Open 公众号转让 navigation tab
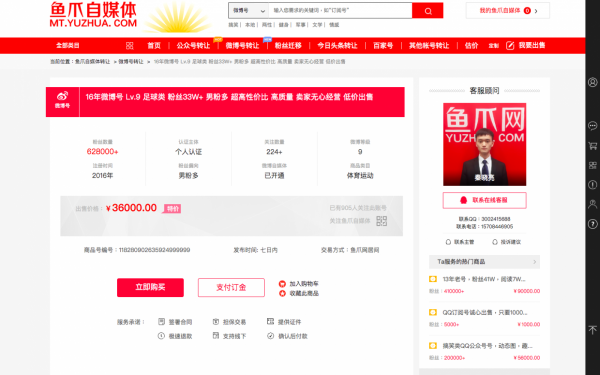Screen dimensions: 600x375 click(x=193, y=46)
